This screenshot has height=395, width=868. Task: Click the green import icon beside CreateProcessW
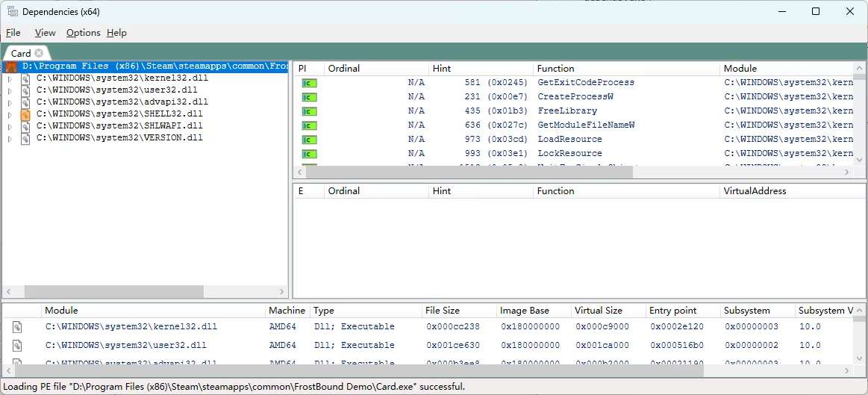click(x=309, y=97)
